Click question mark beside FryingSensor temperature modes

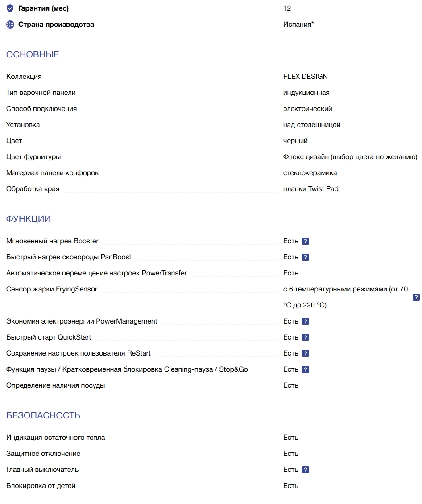click(x=416, y=297)
